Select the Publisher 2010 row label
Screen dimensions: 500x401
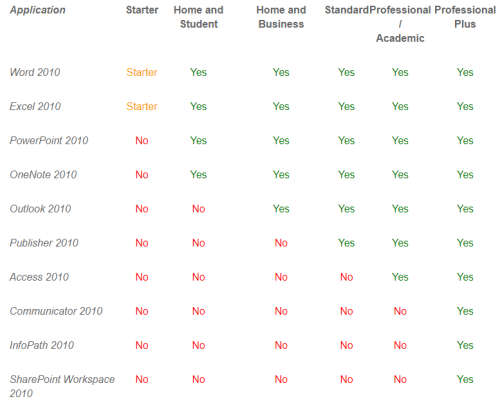[44, 243]
